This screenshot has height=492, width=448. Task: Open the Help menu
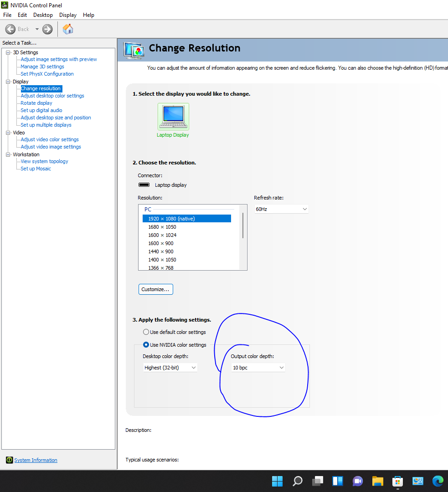pos(88,15)
